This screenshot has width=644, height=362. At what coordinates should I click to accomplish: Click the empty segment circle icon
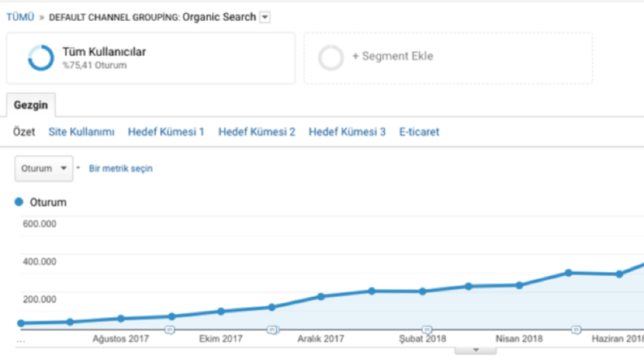[331, 58]
